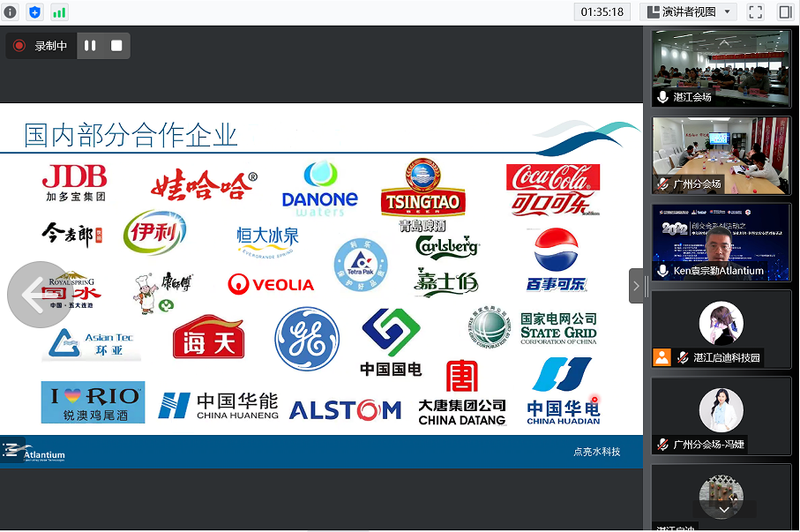Click the JDB 加多宝集团 logo
Image resolution: width=800 pixels, height=532 pixels.
click(75, 183)
